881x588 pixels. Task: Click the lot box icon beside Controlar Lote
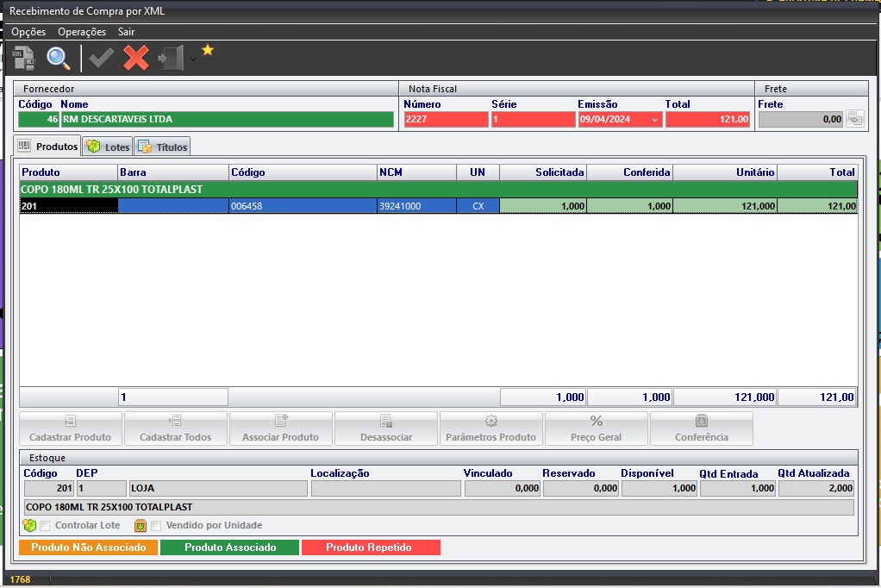click(29, 525)
